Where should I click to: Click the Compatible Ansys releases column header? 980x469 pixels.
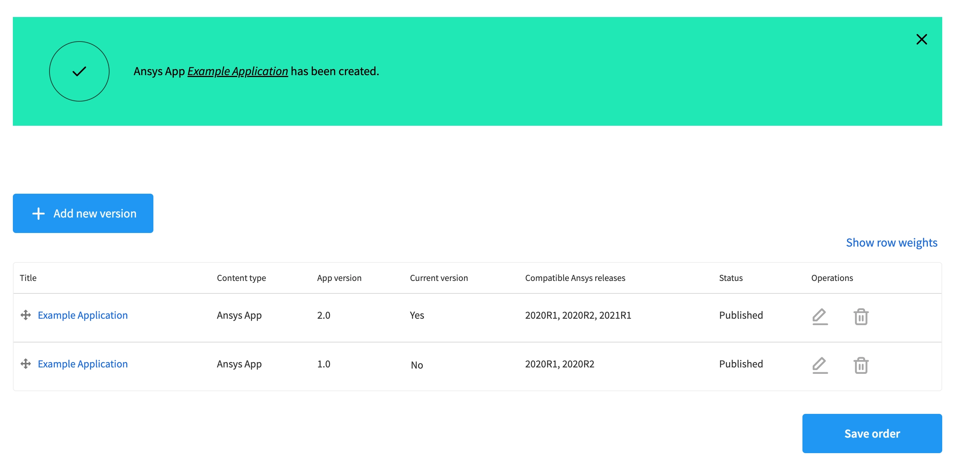(575, 278)
